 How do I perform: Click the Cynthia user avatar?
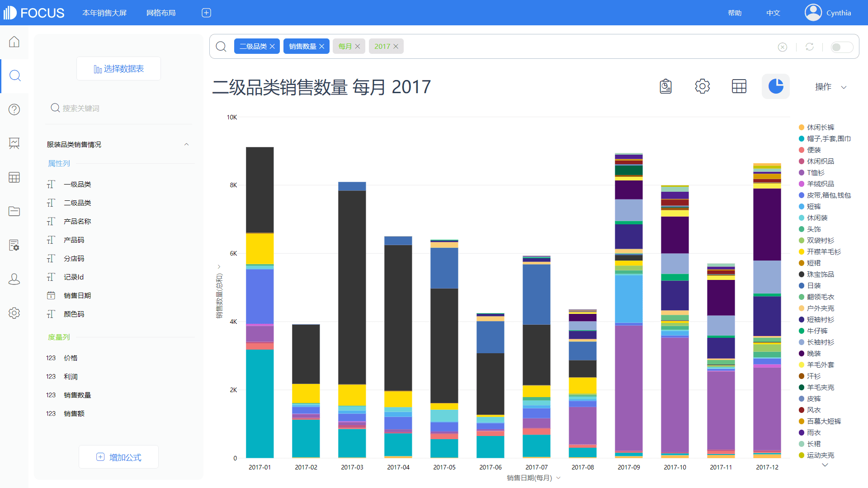(813, 13)
